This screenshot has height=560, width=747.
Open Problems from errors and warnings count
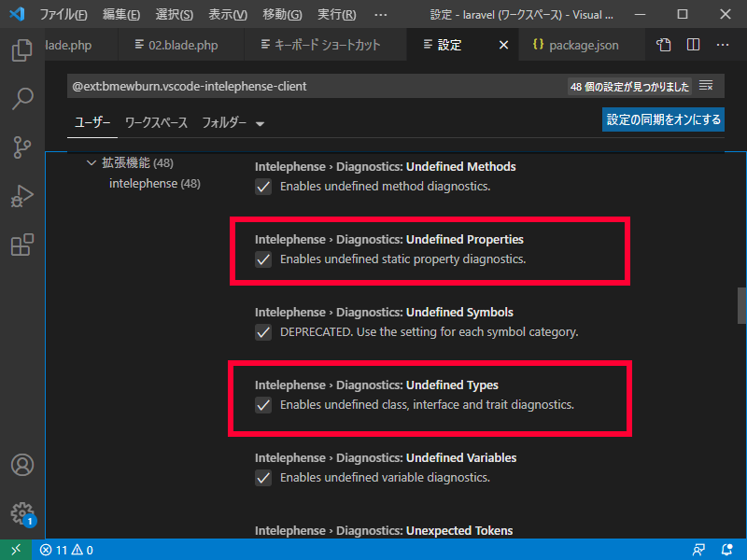[66, 551]
